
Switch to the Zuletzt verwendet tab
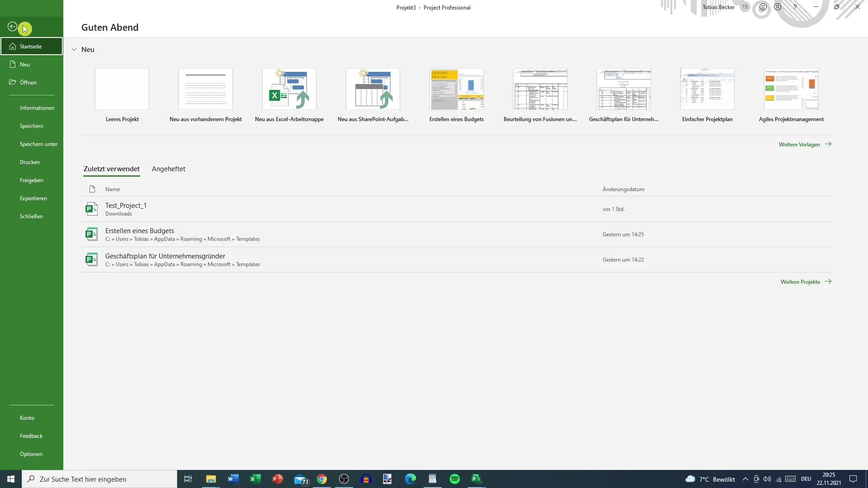coord(112,169)
